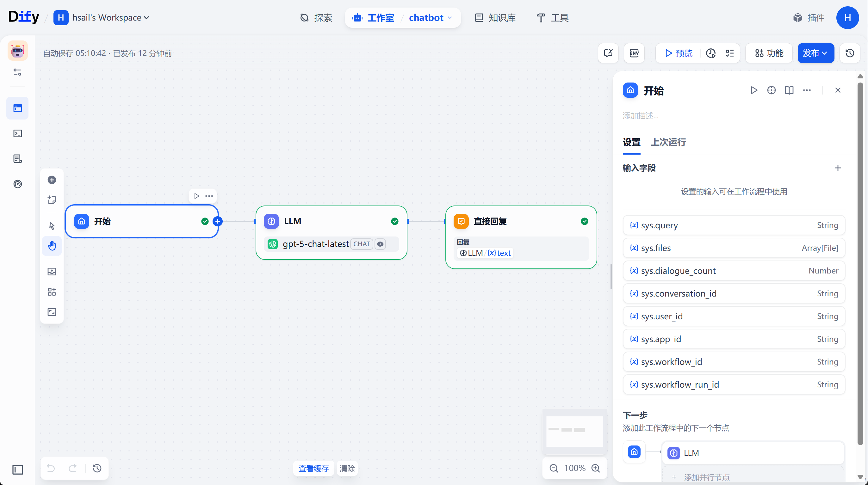Select pointer mode arrow tool

52,226
